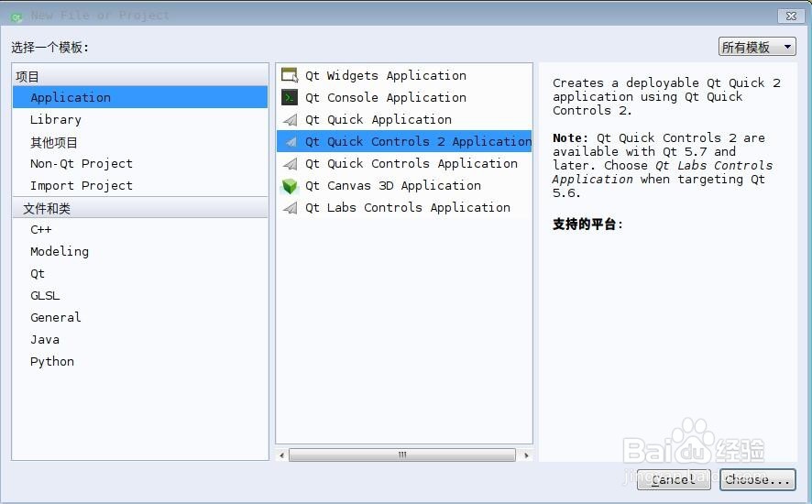Select the 其他项目 category
This screenshot has width=812, height=504.
[140, 142]
